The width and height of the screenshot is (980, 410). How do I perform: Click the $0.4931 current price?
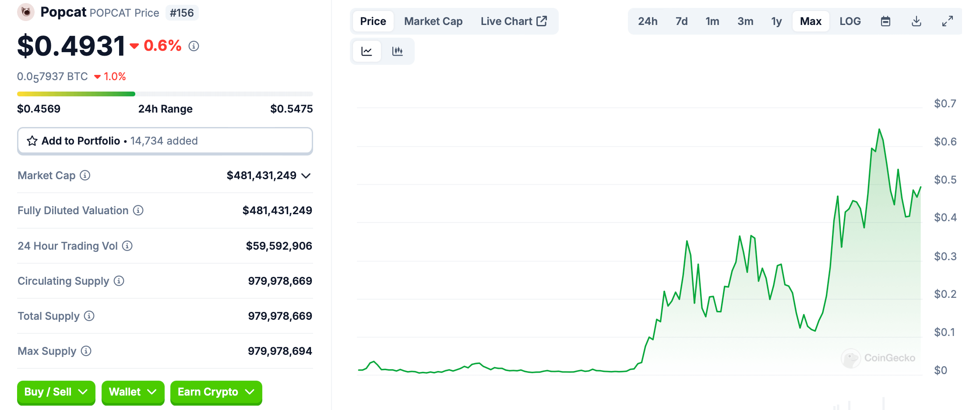coord(71,46)
